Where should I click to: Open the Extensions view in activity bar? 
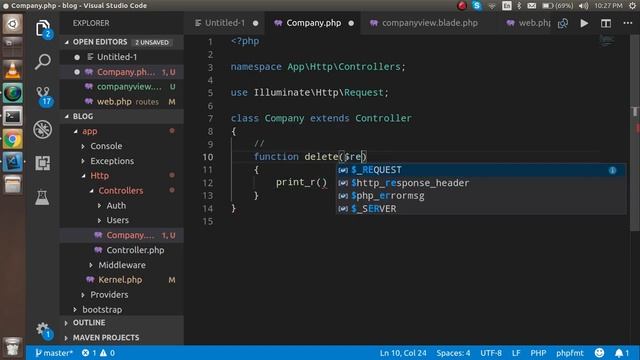tap(42, 163)
